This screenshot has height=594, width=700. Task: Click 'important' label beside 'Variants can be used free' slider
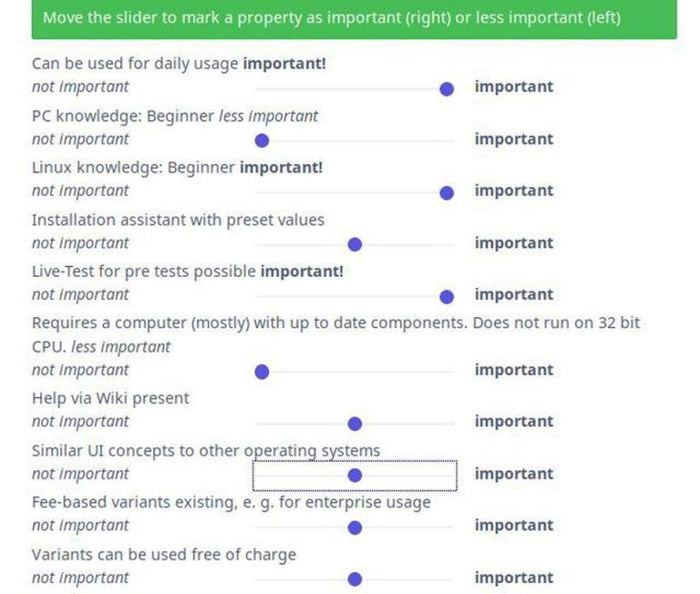[x=513, y=578]
